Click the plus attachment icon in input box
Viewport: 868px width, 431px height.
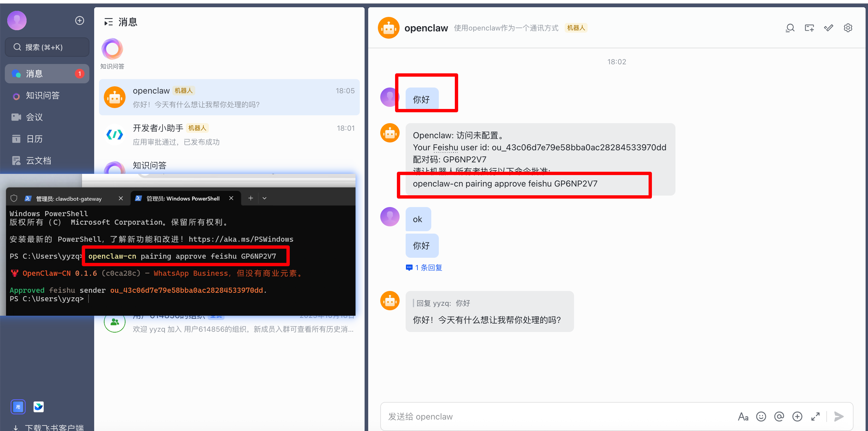coord(797,417)
